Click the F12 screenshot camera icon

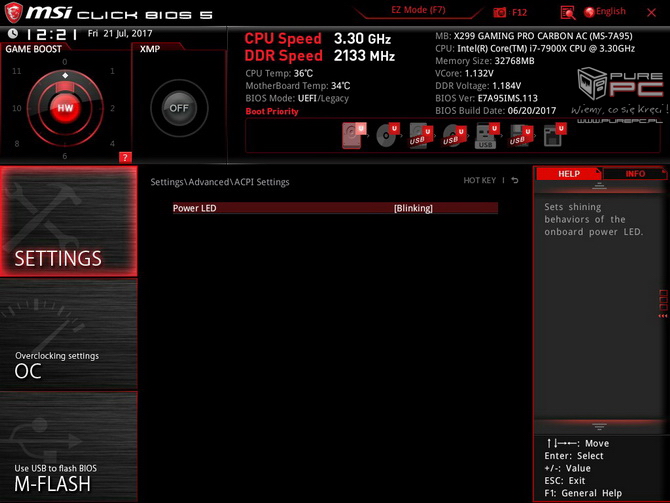pyautogui.click(x=500, y=12)
